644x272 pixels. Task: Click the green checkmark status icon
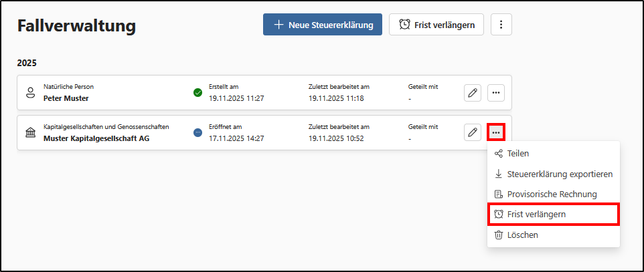click(197, 93)
